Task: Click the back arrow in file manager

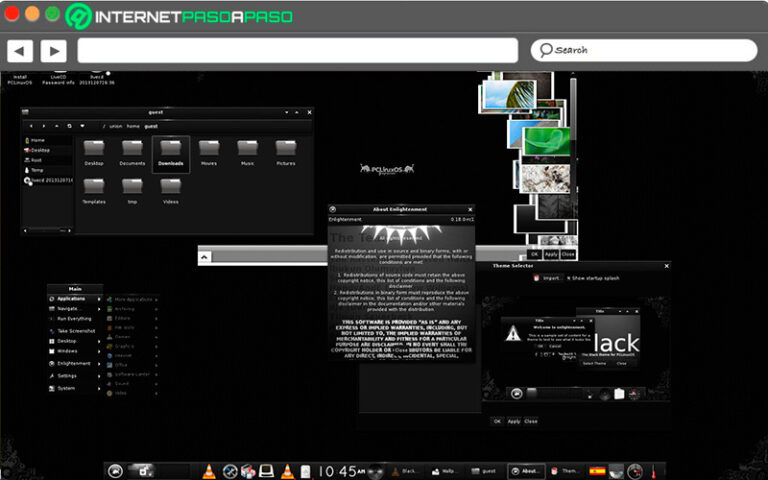Action: [x=31, y=126]
